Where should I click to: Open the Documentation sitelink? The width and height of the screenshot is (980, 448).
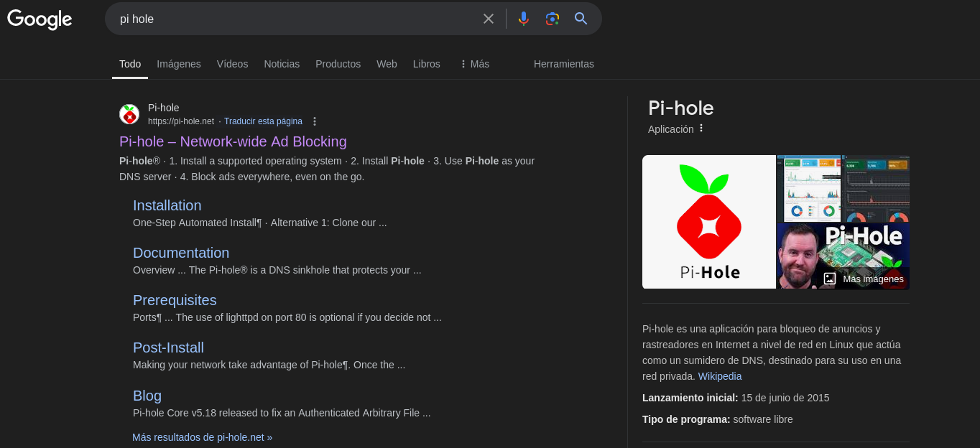click(181, 253)
